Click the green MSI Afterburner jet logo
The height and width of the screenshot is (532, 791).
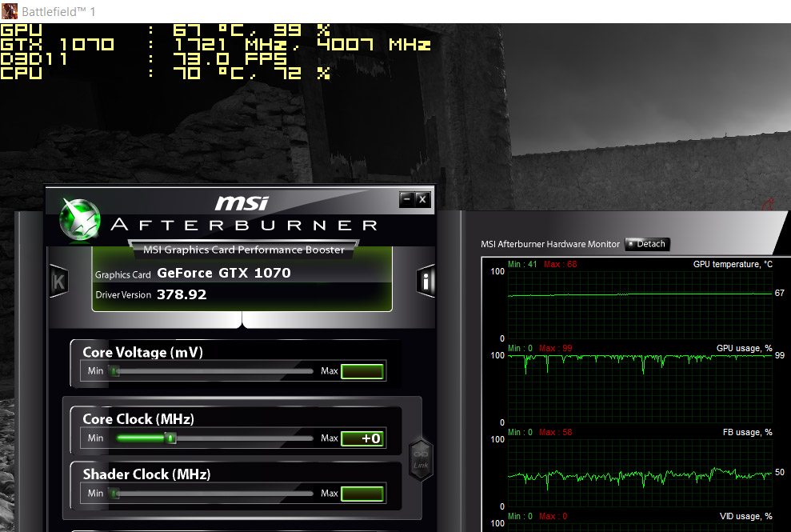[x=80, y=219]
